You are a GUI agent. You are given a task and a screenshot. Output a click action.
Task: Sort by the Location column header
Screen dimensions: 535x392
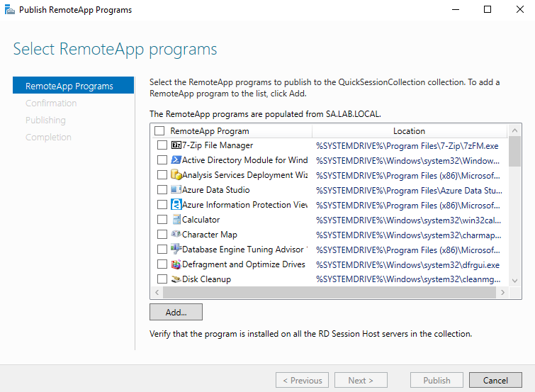pos(410,130)
